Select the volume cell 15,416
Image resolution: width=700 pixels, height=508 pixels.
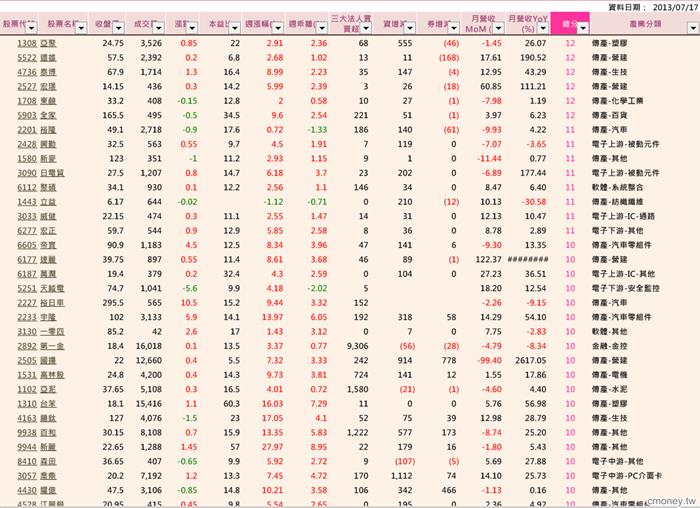tap(149, 404)
